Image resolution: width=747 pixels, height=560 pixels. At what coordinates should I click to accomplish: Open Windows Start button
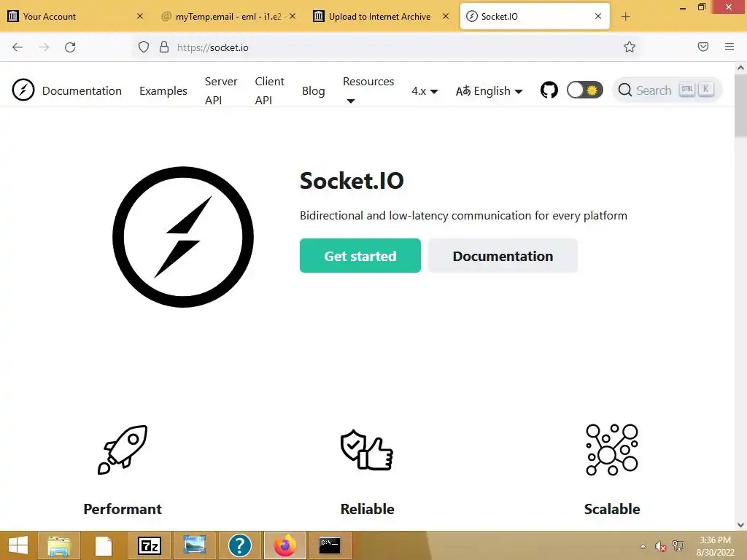(18, 545)
